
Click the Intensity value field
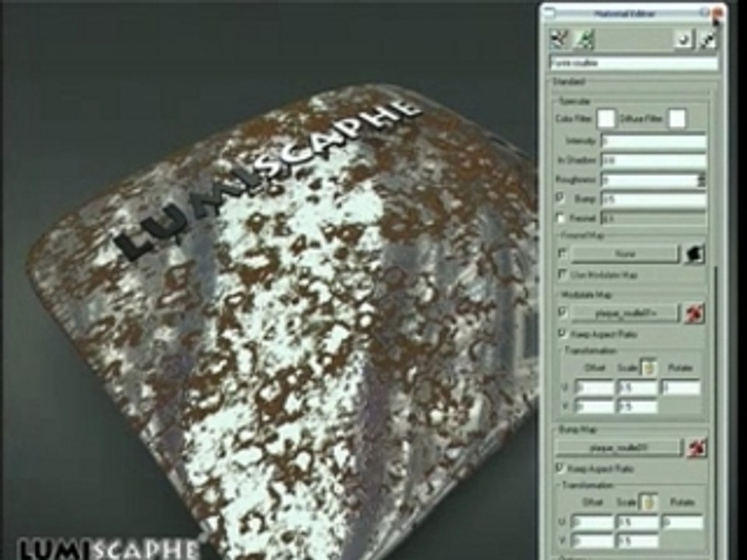[653, 141]
